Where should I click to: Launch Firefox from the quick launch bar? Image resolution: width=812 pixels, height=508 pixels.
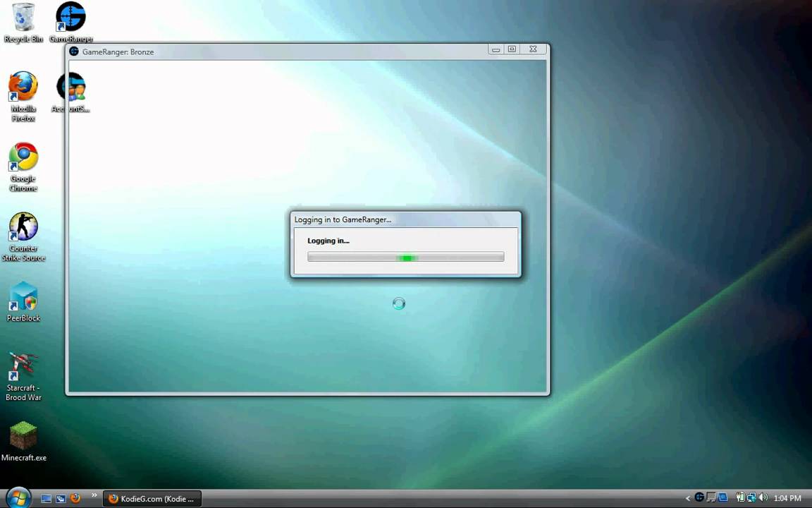pyautogui.click(x=75, y=499)
